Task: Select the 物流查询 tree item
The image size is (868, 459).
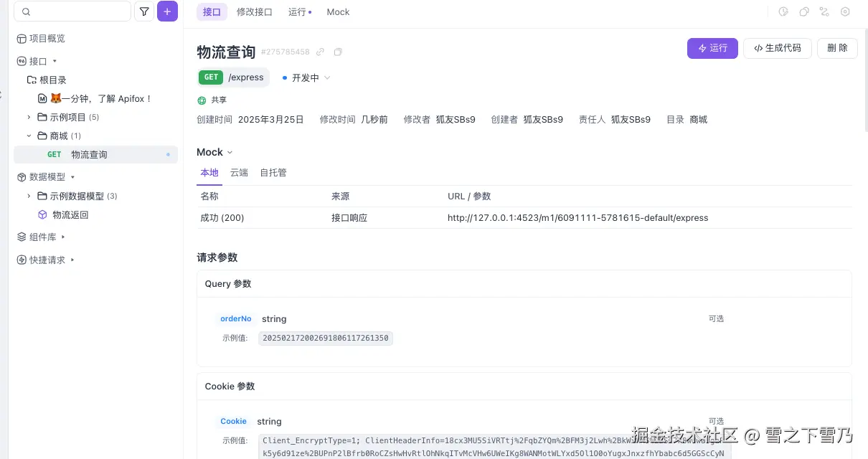Action: (x=95, y=154)
